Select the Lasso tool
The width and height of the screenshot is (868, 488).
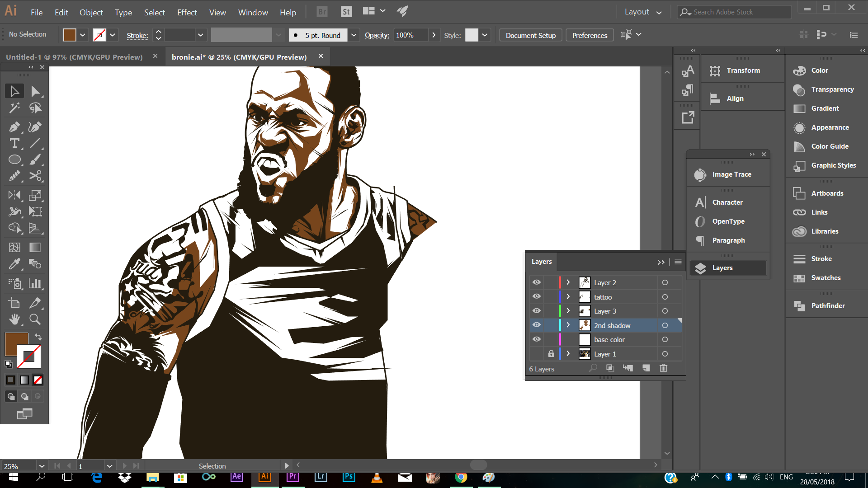point(35,108)
